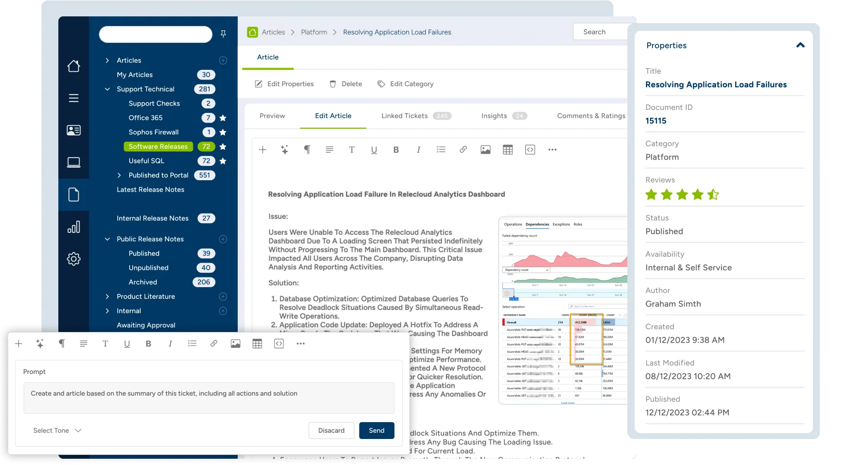
Task: Open Awaiting Approval in sidebar
Action: (x=146, y=326)
